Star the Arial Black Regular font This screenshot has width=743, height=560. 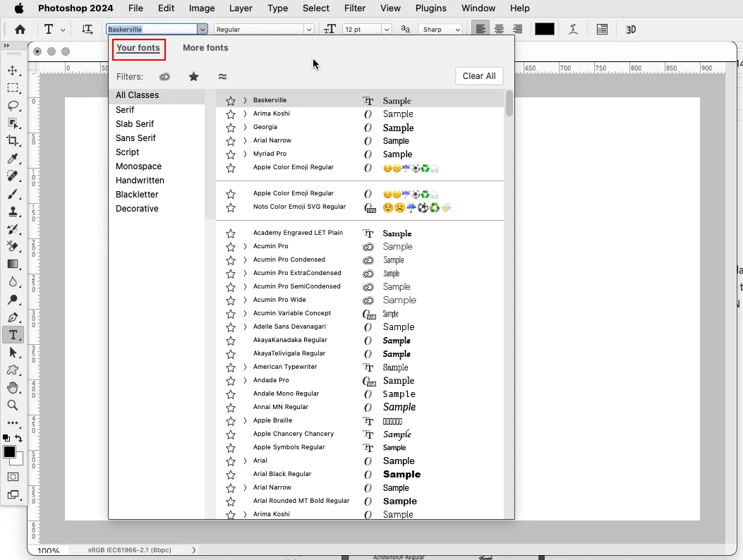pyautogui.click(x=231, y=475)
